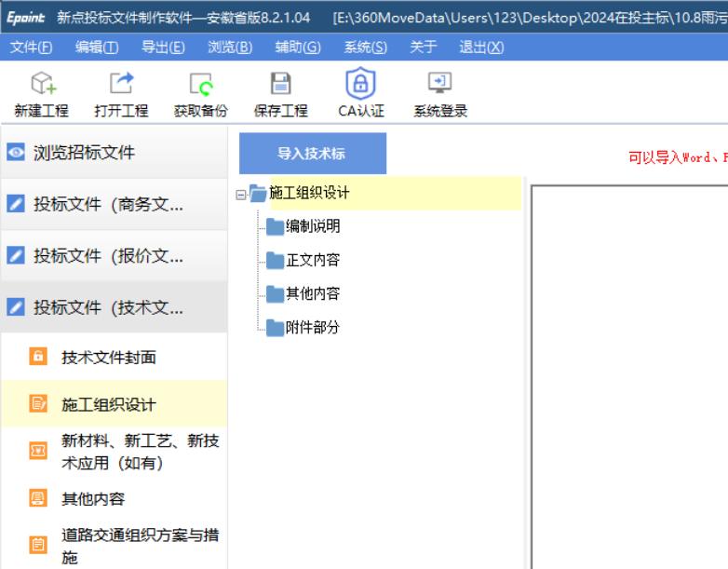
Task: Select 附件部分 tree item
Action: coord(313,328)
